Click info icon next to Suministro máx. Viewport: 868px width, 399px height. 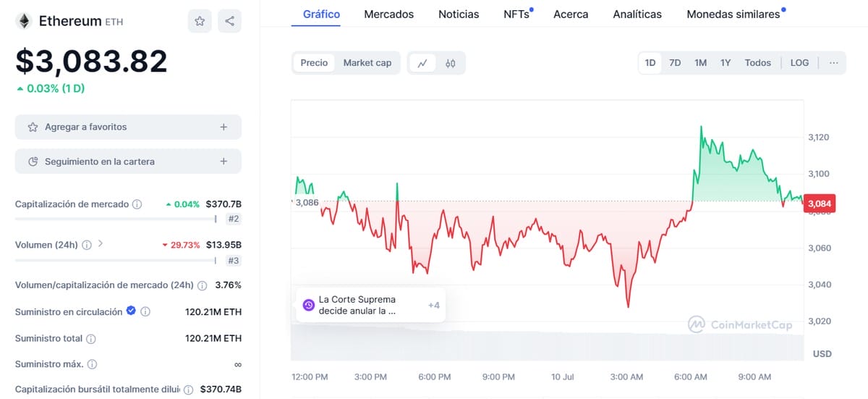[x=92, y=364]
